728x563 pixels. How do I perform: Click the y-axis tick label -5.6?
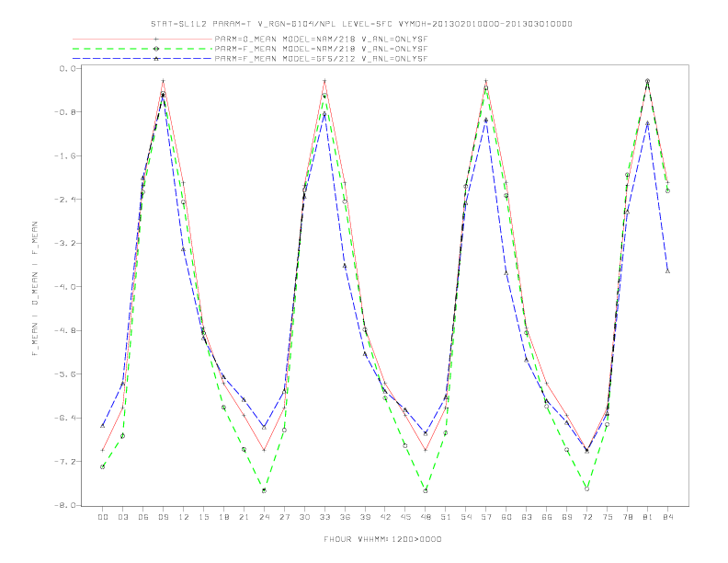point(65,373)
